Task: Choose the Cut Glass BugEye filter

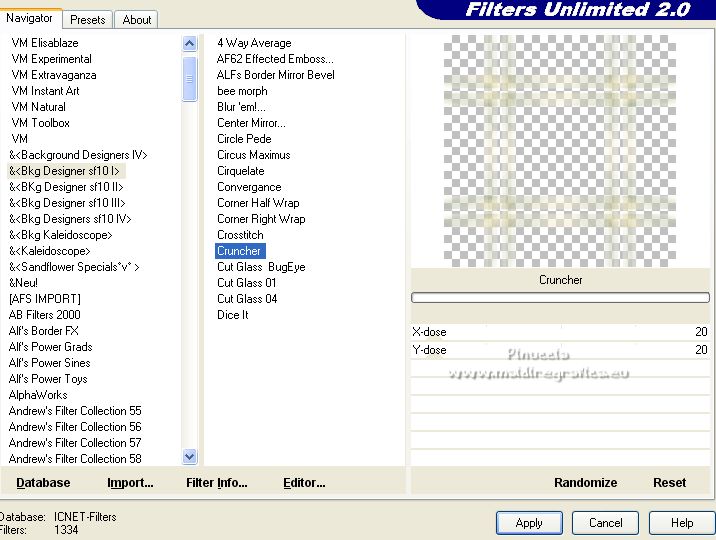Action: pos(261,267)
